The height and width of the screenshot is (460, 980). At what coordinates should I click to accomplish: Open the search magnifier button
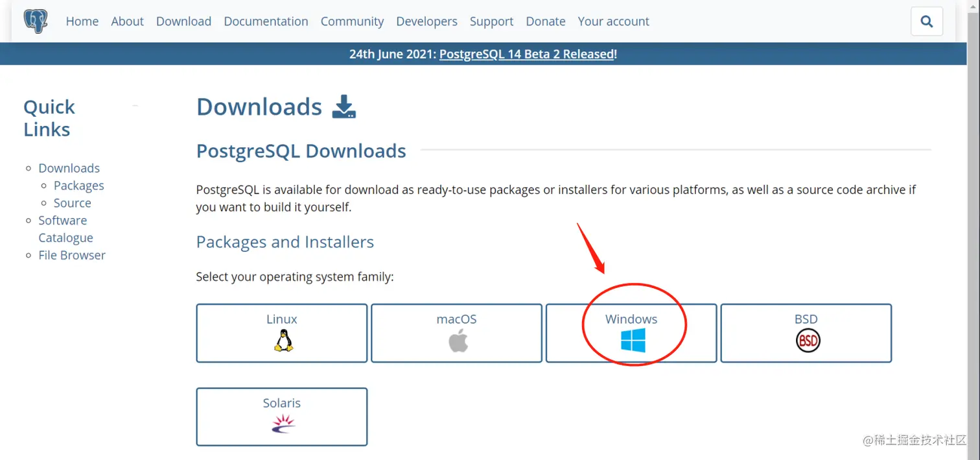pyautogui.click(x=927, y=21)
